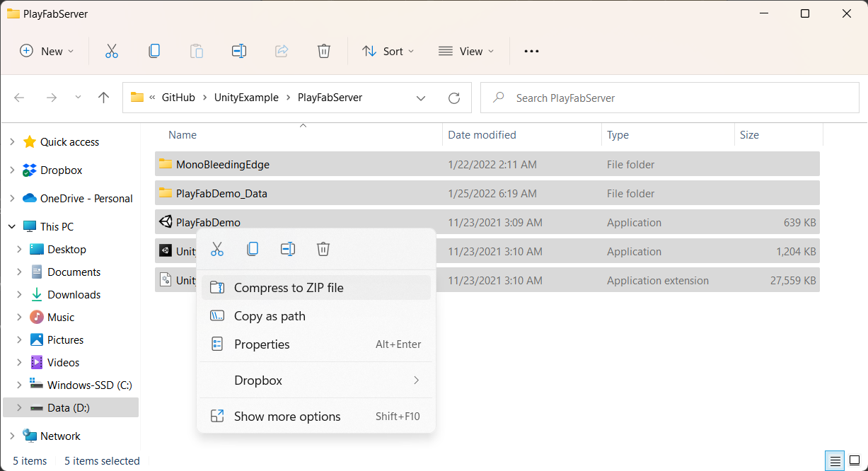Click the Search PlayFabServer field
The image size is (868, 471).
(670, 98)
